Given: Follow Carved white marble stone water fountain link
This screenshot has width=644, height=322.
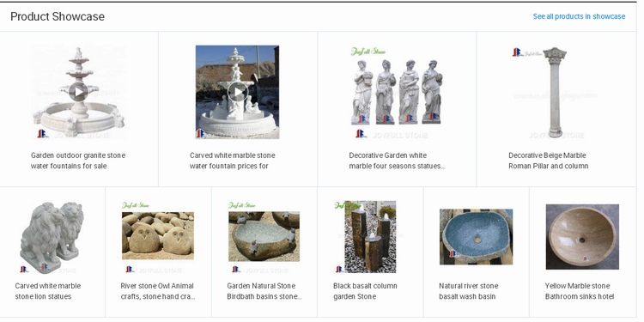Looking at the screenshot, I should click(x=232, y=161).
